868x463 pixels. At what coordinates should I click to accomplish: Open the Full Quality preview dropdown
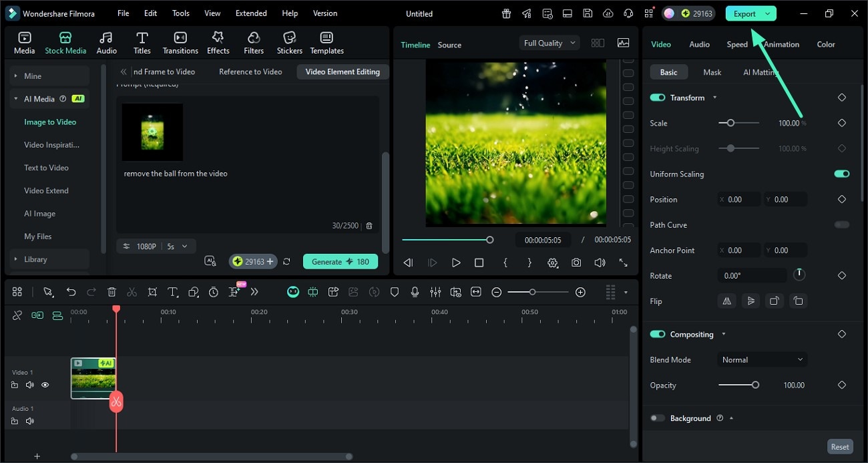549,43
